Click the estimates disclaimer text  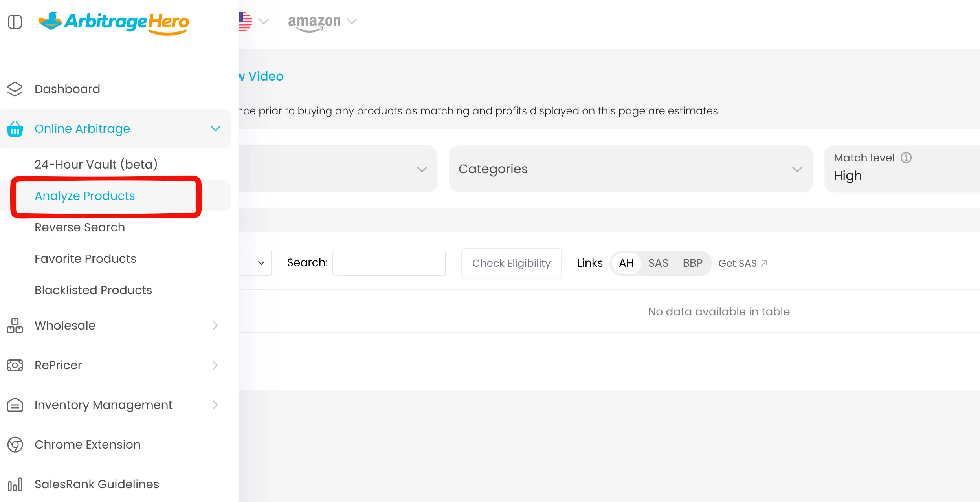(479, 111)
